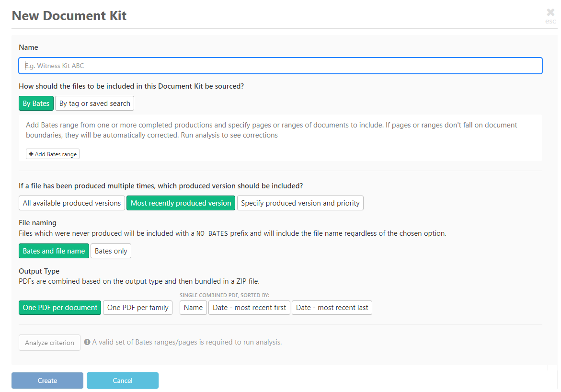Viewport: 561px width, 392px height.
Task: Click the X icon to dismiss the dialog
Action: [550, 13]
